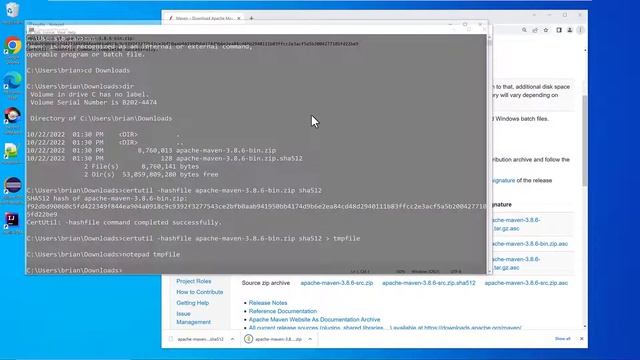
Task: Open the Eclipse IDE desktop shortcut
Action: (x=13, y=185)
